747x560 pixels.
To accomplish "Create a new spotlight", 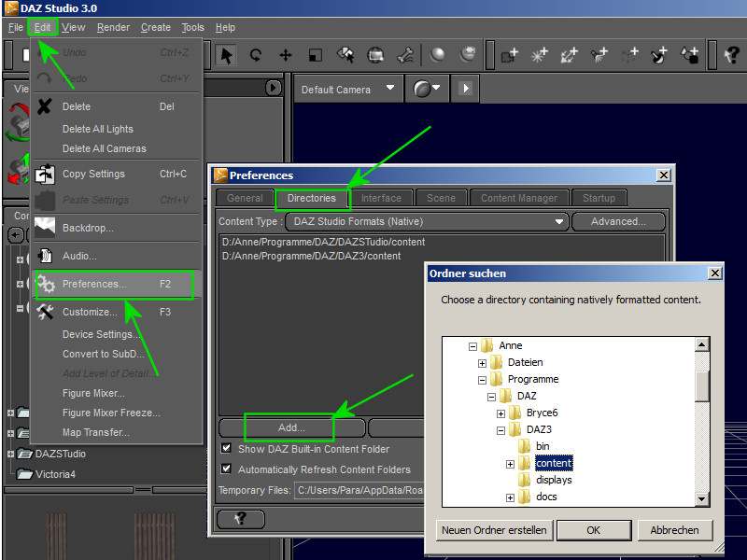I will pos(599,55).
